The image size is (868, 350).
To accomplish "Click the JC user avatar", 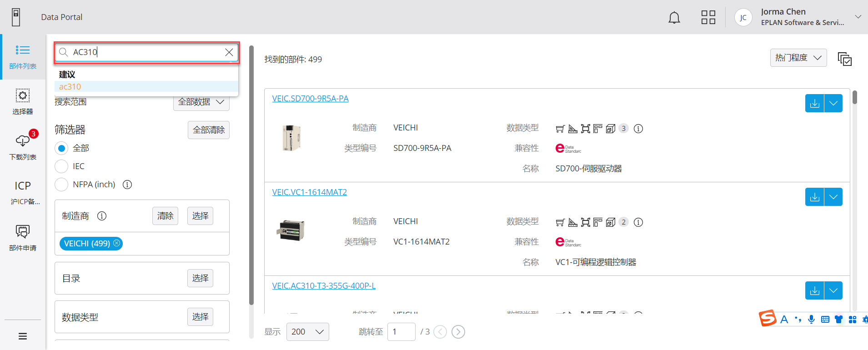I will point(743,17).
